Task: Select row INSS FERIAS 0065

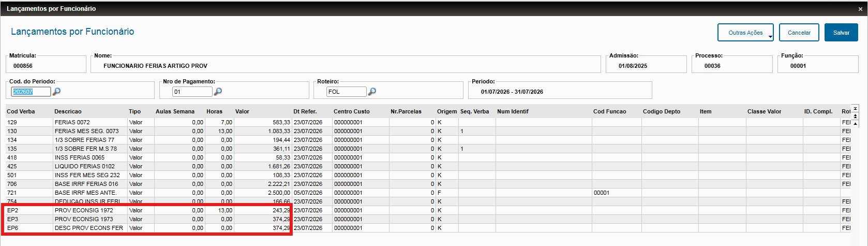Action: [x=428, y=157]
